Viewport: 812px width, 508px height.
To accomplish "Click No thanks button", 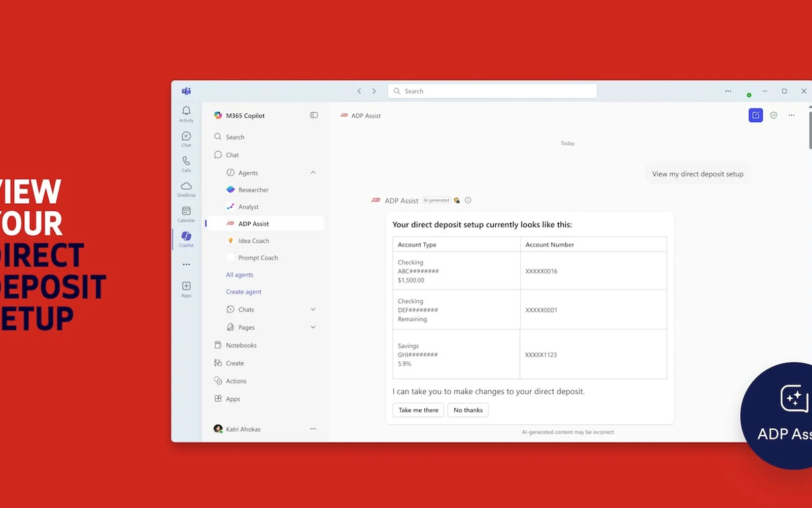I will (468, 410).
